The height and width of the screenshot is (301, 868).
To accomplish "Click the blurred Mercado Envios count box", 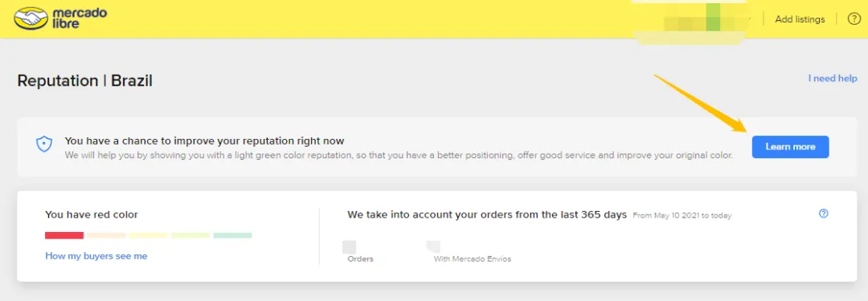I will 433,246.
